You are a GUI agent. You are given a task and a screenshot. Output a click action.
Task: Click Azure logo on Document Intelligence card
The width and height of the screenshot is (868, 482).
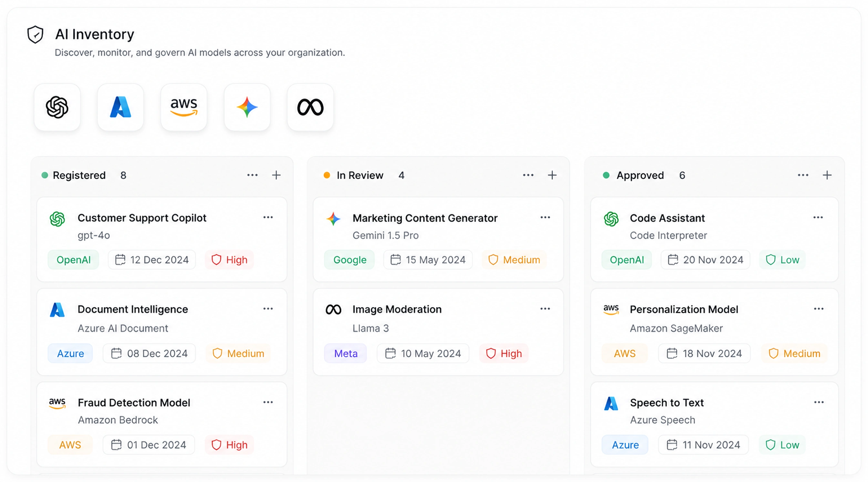click(57, 310)
